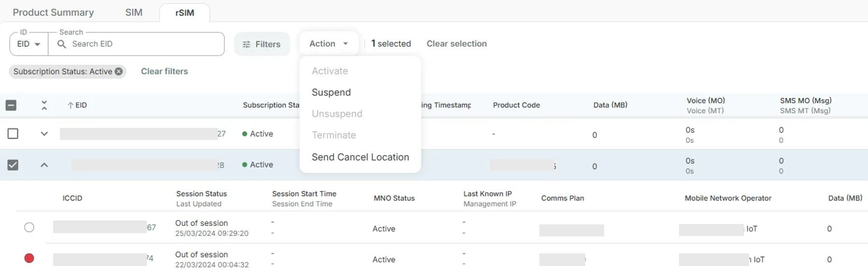Expand the row for EID ending 27
The width and height of the screenshot is (868, 278).
click(x=44, y=134)
